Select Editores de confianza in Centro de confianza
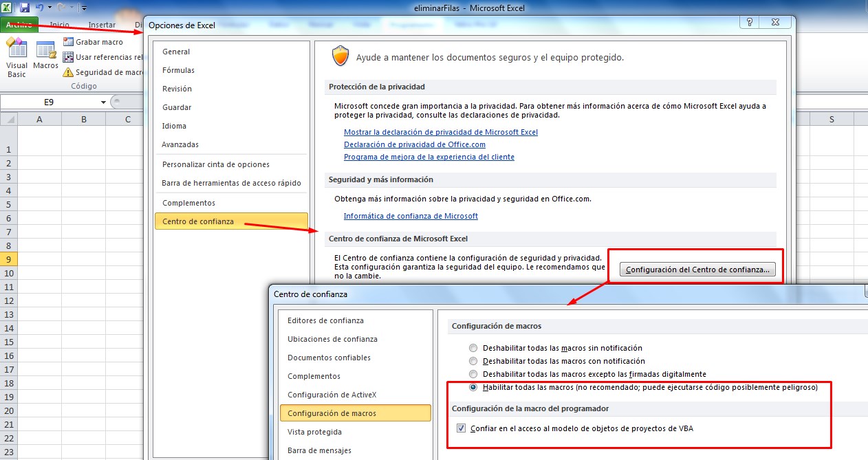This screenshot has height=460, width=868. tap(355, 320)
